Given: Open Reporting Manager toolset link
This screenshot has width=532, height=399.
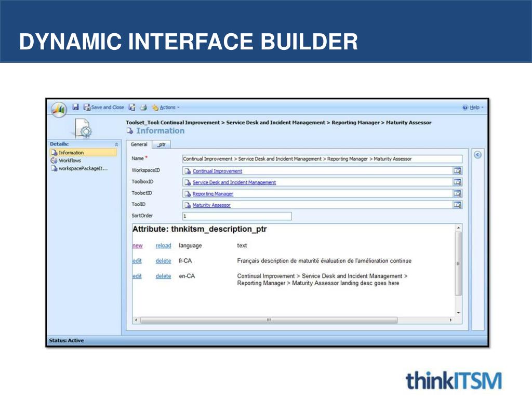Looking at the screenshot, I should (212, 194).
